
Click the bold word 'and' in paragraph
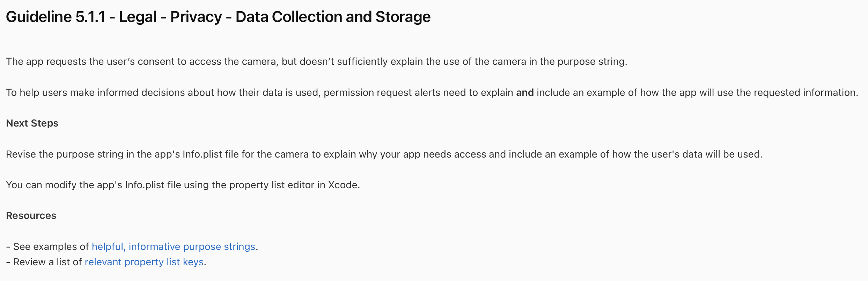(525, 92)
